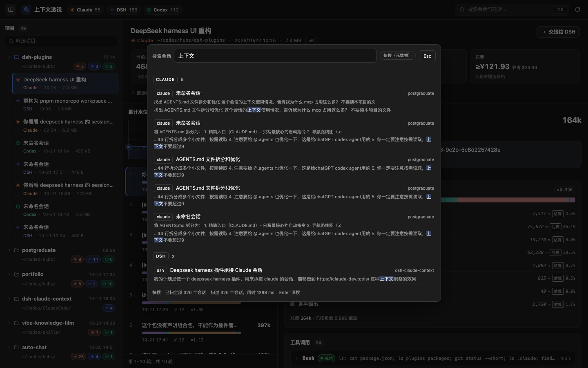Collapse the sidebar with the panel icon
The image size is (588, 368).
11,9
